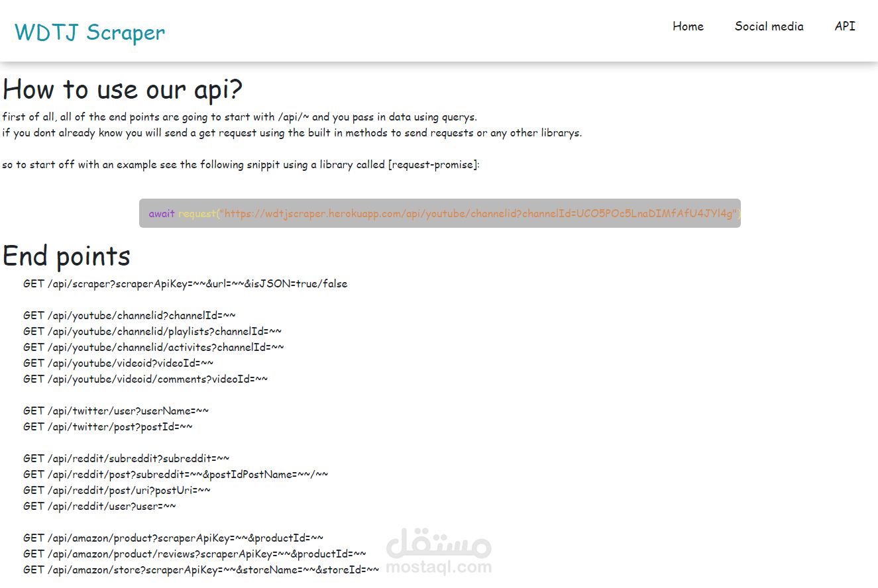Go to the API nav link
878x588 pixels.
click(x=845, y=26)
